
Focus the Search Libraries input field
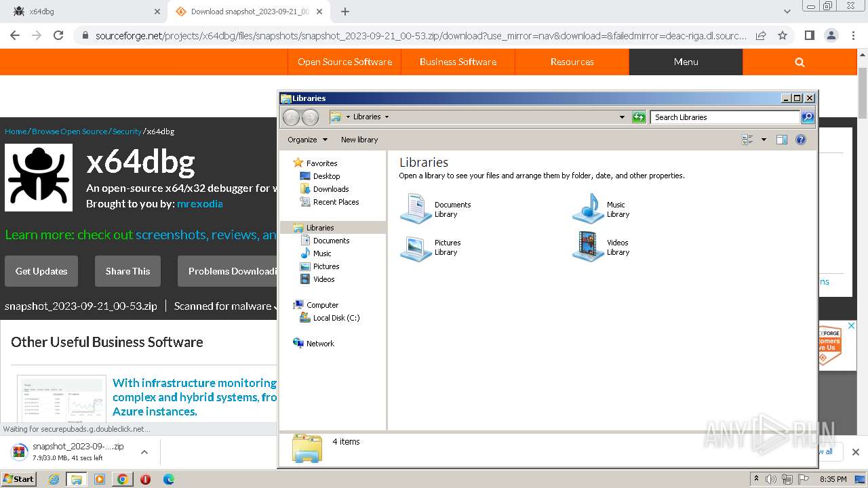click(x=725, y=117)
